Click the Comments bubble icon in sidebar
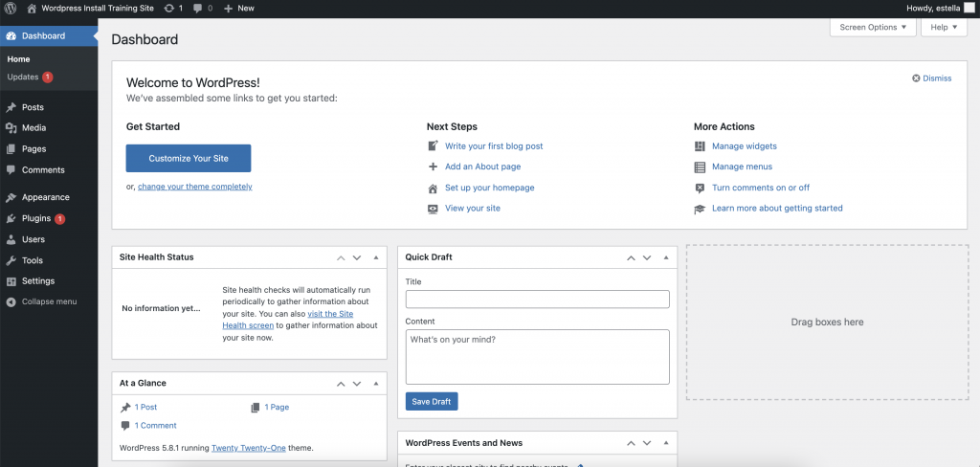Image resolution: width=980 pixels, height=467 pixels. [11, 170]
